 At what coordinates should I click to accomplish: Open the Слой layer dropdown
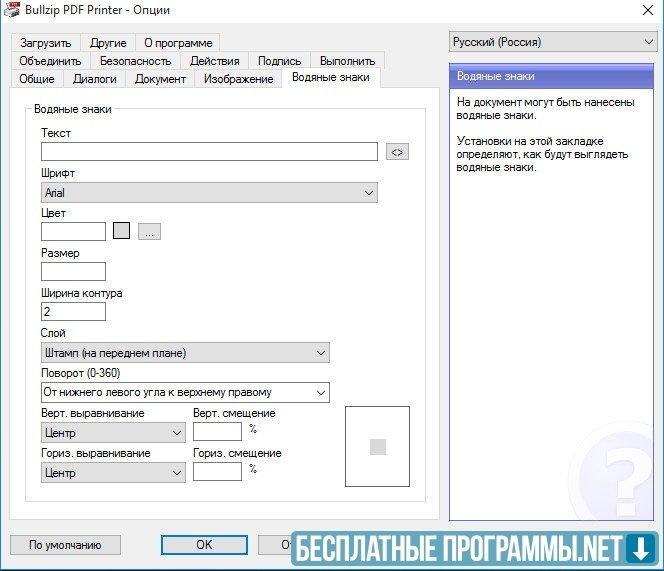pyautogui.click(x=185, y=352)
